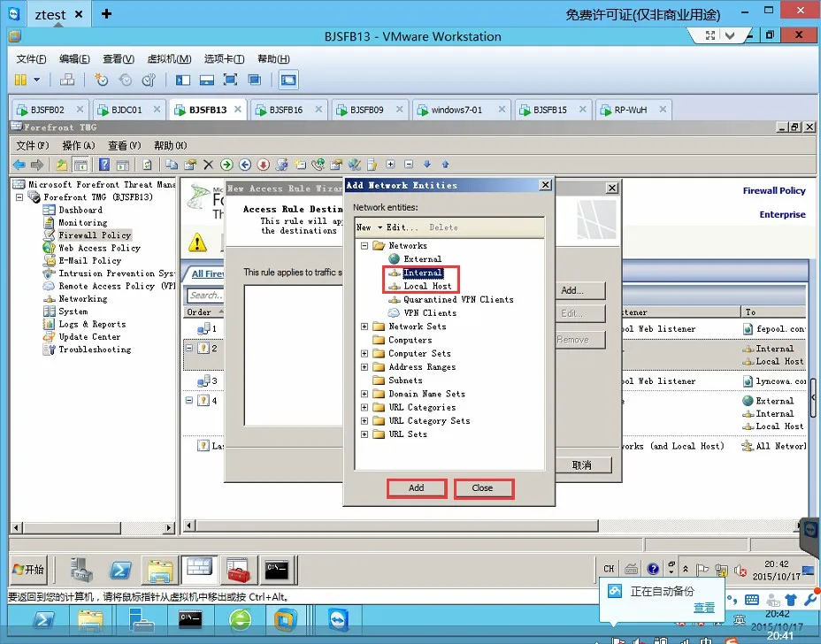Click the guest tray help question mark icon
The width and height of the screenshot is (821, 644).
point(653,569)
